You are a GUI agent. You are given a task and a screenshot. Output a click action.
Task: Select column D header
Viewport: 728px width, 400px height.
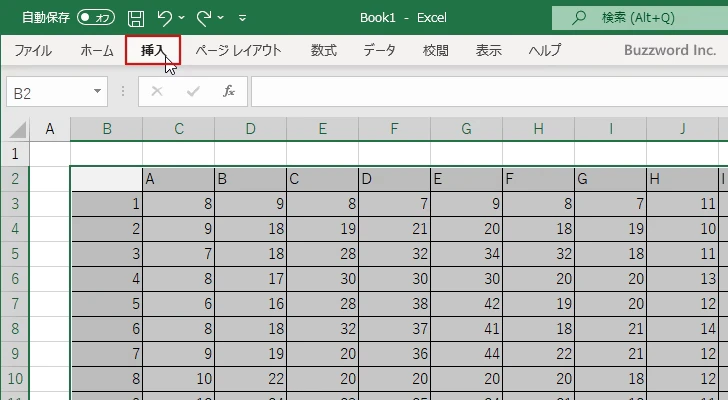(250, 129)
